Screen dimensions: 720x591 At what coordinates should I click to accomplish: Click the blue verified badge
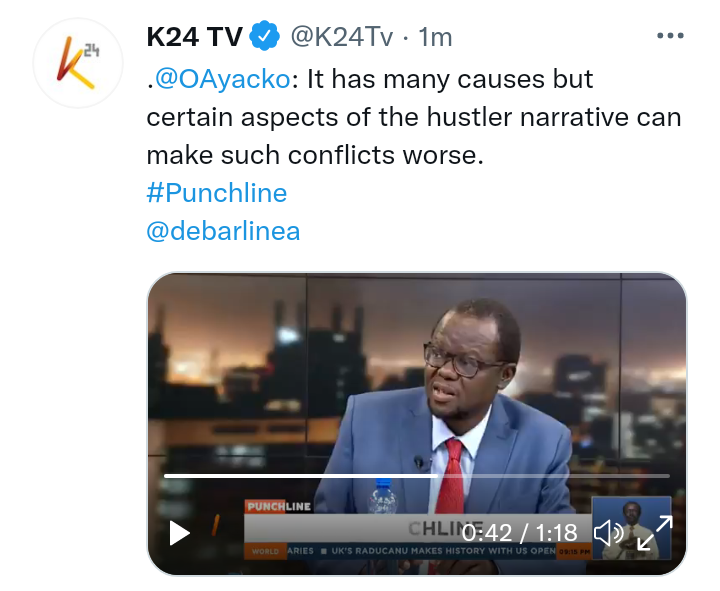click(x=264, y=36)
